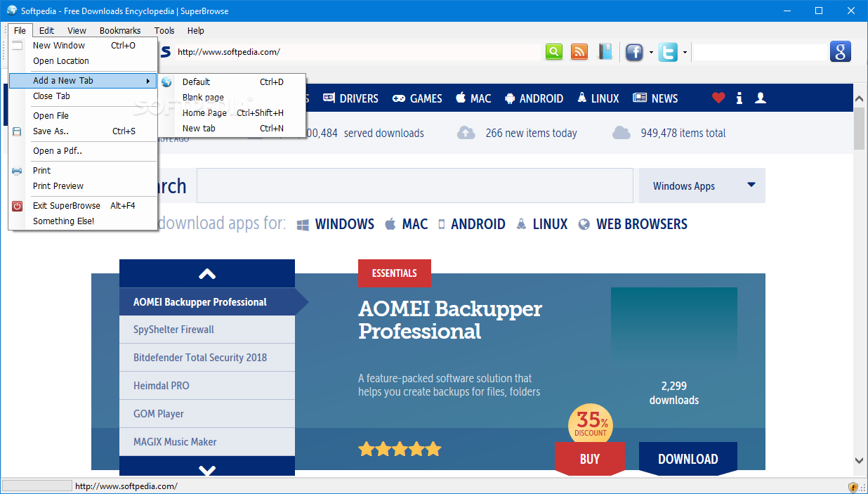Open the Windows Apps dropdown

[x=702, y=186]
